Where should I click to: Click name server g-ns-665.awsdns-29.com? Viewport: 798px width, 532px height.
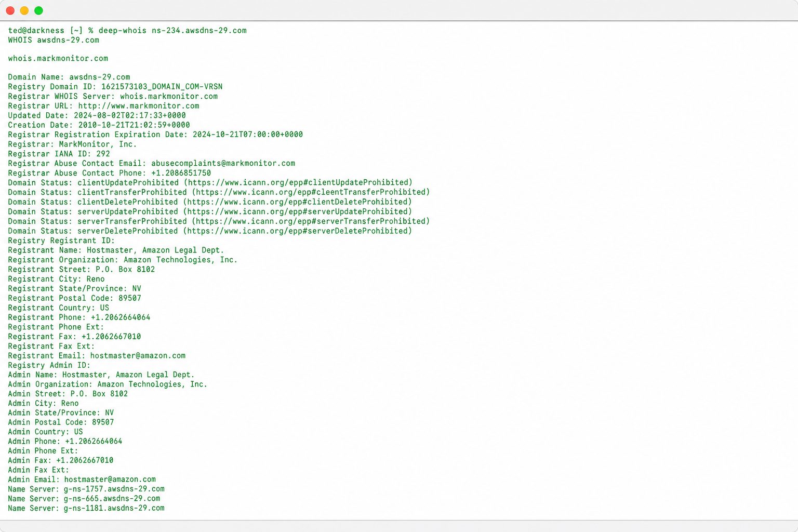(112, 499)
